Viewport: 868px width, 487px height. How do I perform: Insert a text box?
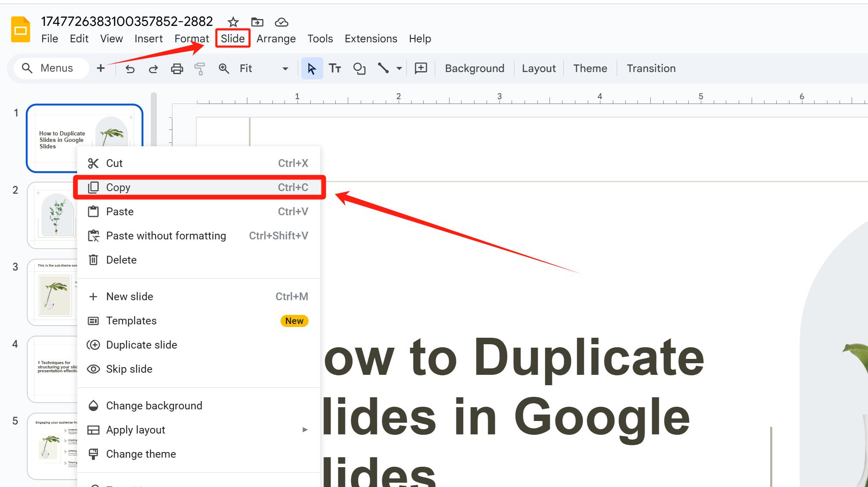[x=335, y=69]
